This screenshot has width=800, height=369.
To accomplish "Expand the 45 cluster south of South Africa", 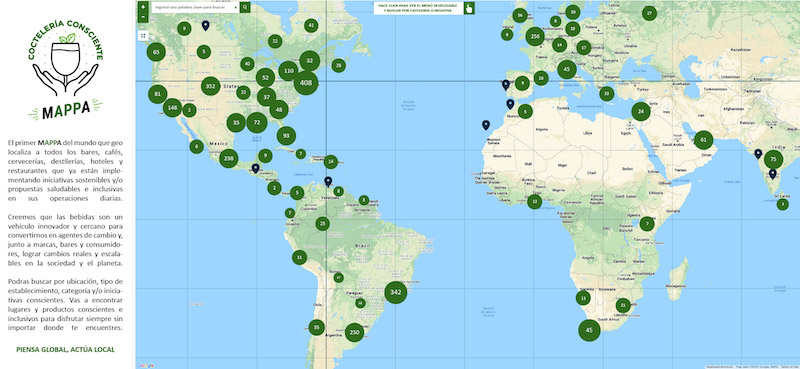I will [589, 330].
